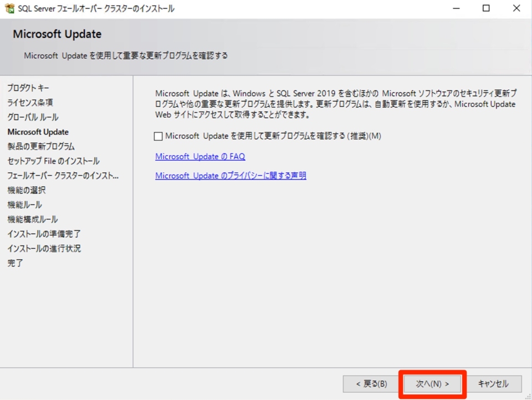Select ライセンス条項 step in sidebar
This screenshot has width=532, height=400.
pos(30,102)
